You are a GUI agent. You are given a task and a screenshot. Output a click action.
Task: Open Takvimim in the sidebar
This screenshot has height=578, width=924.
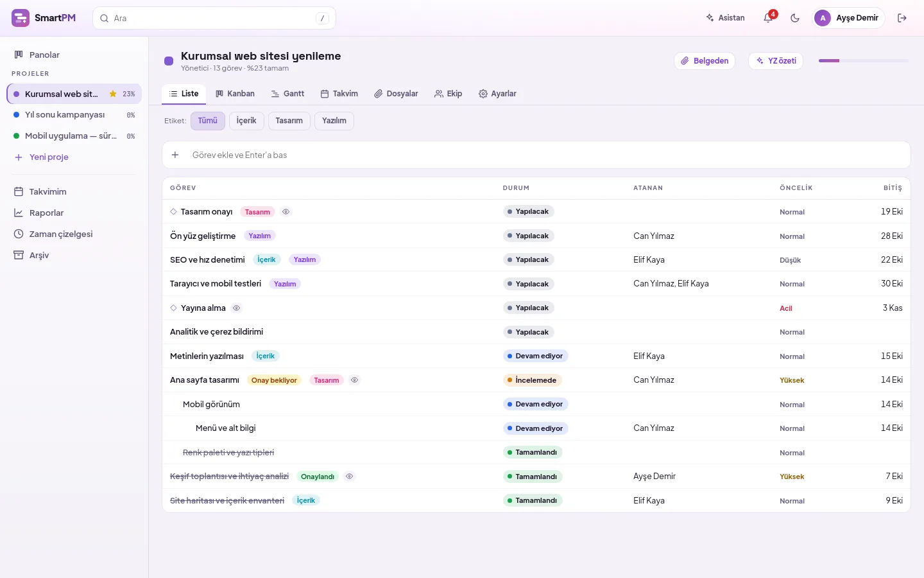[x=74, y=191]
